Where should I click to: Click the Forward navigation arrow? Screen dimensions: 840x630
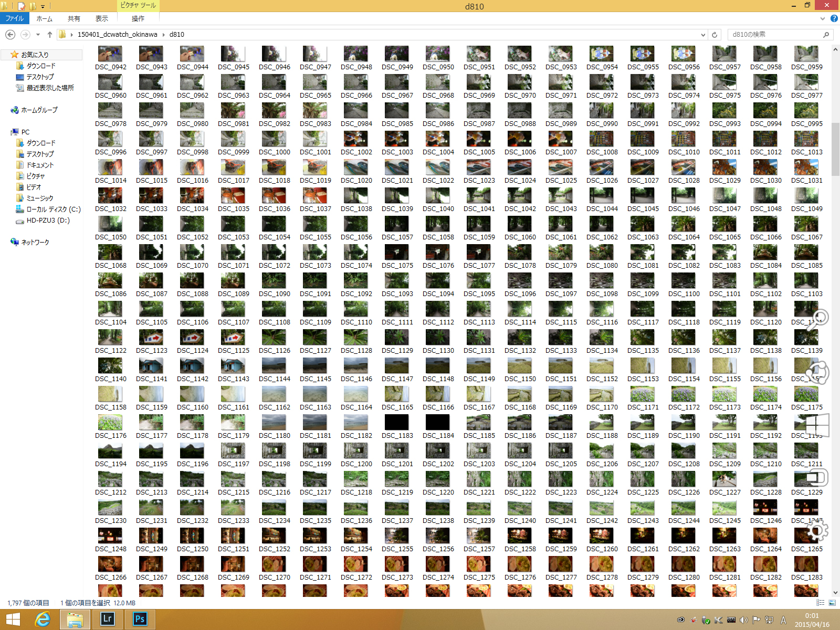click(x=25, y=35)
